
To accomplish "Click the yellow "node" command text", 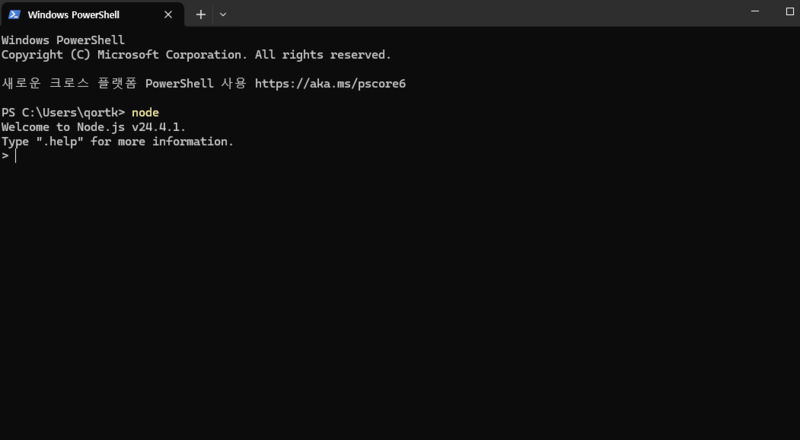I will [145, 112].
